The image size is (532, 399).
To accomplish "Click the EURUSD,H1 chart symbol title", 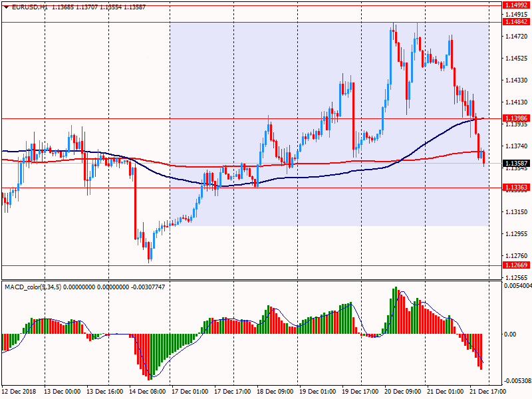I will [x=30, y=7].
